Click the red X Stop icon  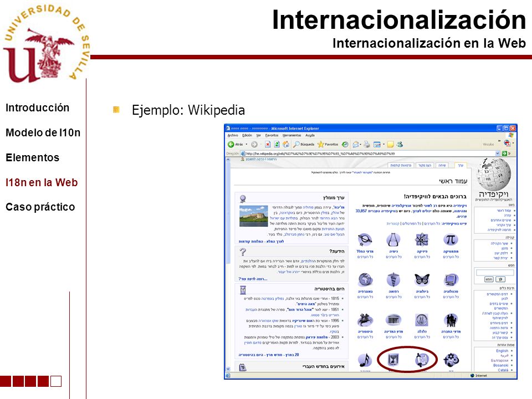point(268,145)
